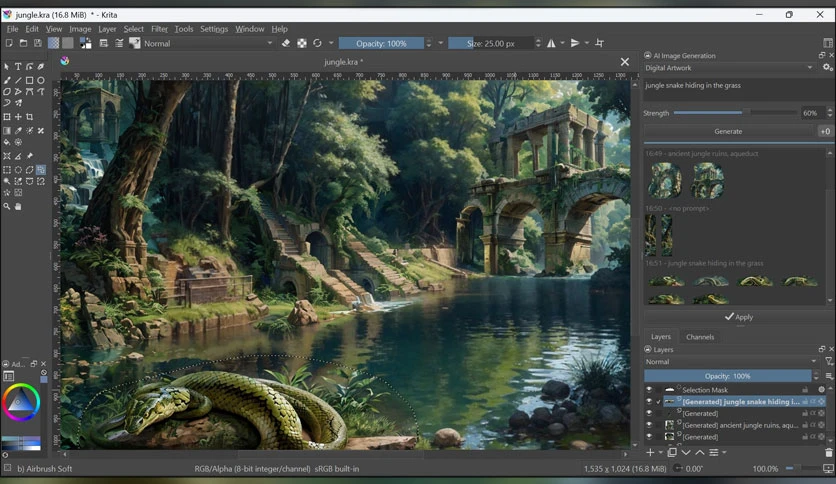
Task: Open vertical mirror options dropdown arrow
Action: click(x=587, y=43)
